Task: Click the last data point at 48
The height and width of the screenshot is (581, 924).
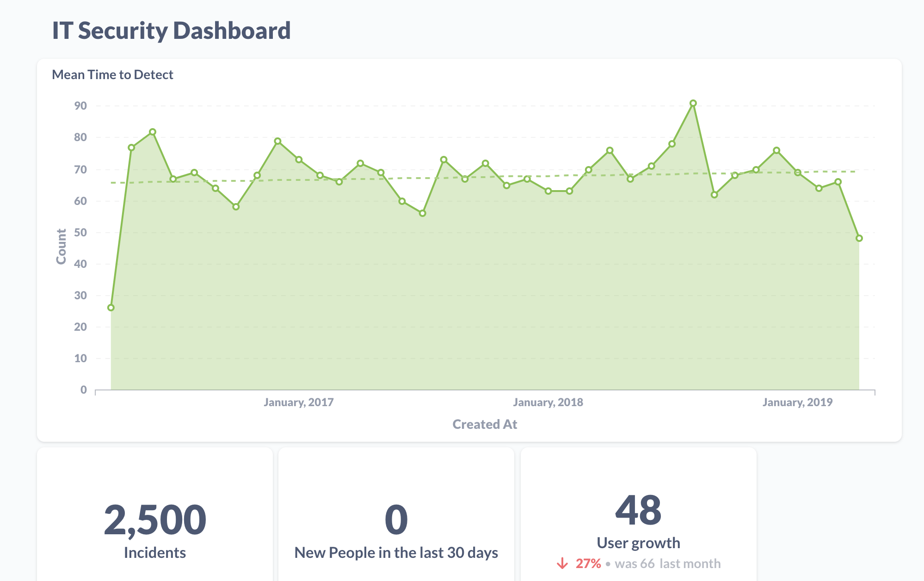Action: pos(859,238)
